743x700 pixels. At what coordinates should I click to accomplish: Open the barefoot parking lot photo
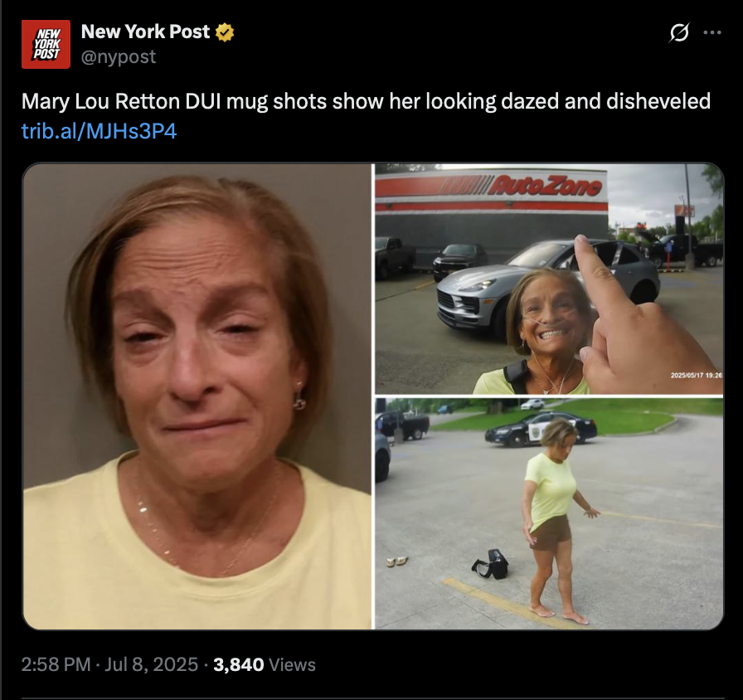pos(549,513)
